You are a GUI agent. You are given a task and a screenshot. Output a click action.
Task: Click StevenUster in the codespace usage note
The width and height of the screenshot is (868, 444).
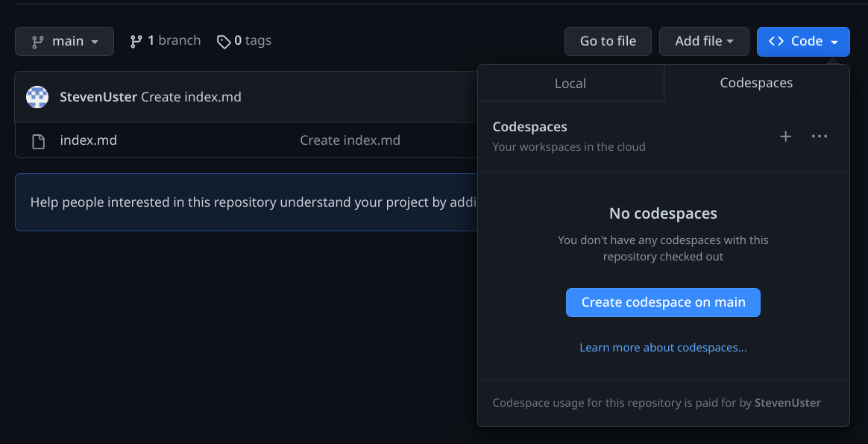coord(787,402)
